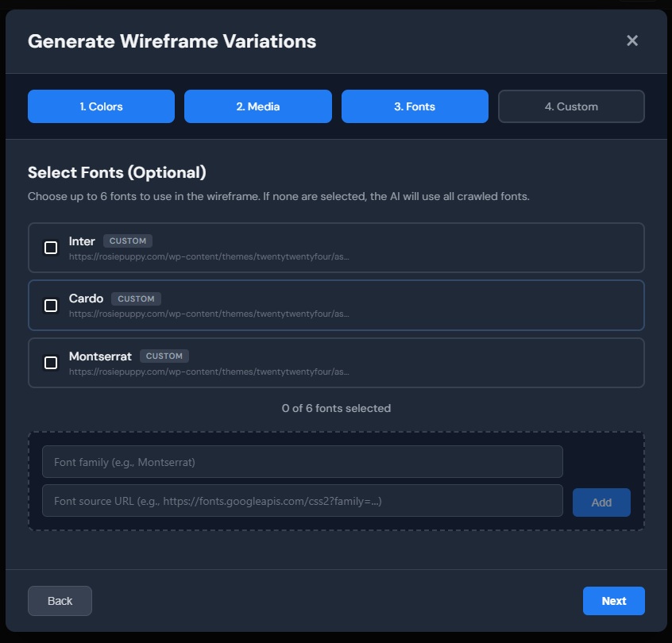672x643 pixels.
Task: Click the CUSTOM badge beside Montserrat
Action: (x=164, y=356)
